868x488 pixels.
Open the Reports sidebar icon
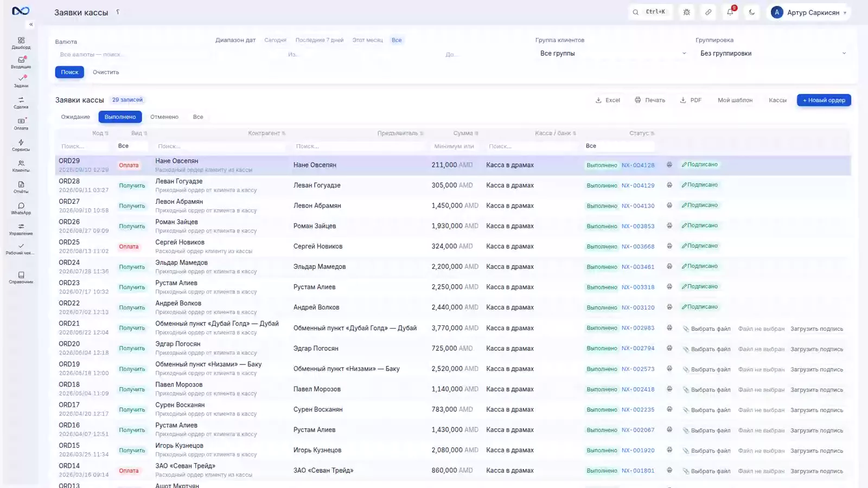coord(21,187)
